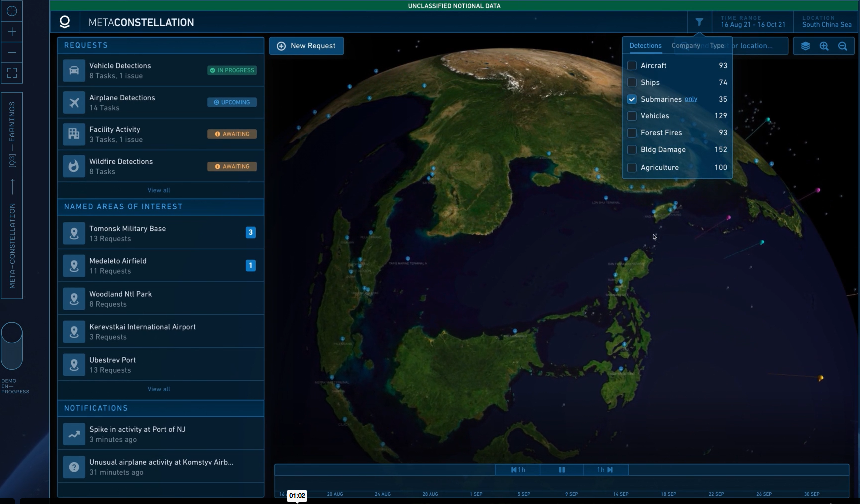Step timeline forward one hour
The height and width of the screenshot is (504, 860).
click(605, 470)
